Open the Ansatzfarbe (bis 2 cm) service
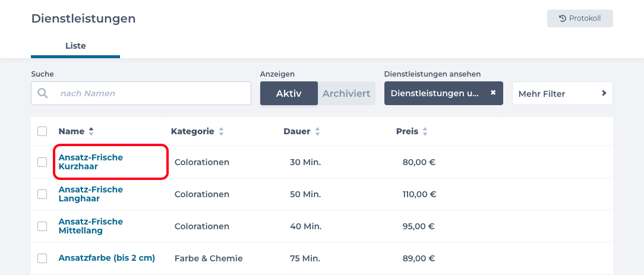 (x=107, y=258)
